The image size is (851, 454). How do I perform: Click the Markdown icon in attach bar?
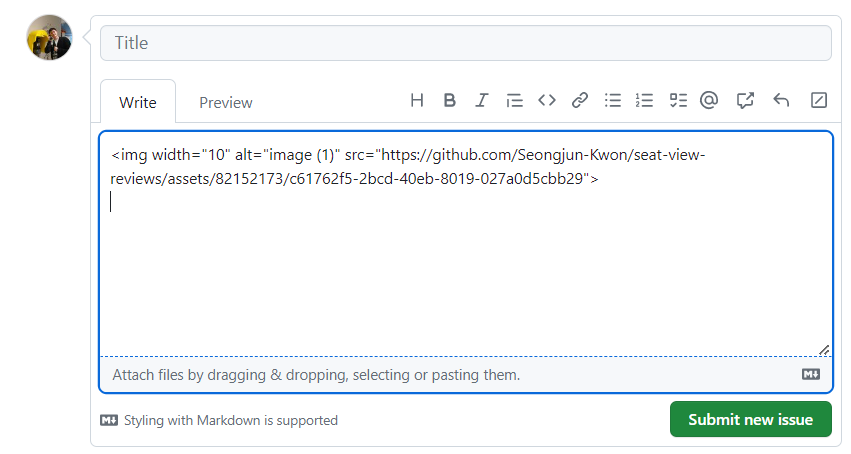pyautogui.click(x=811, y=374)
